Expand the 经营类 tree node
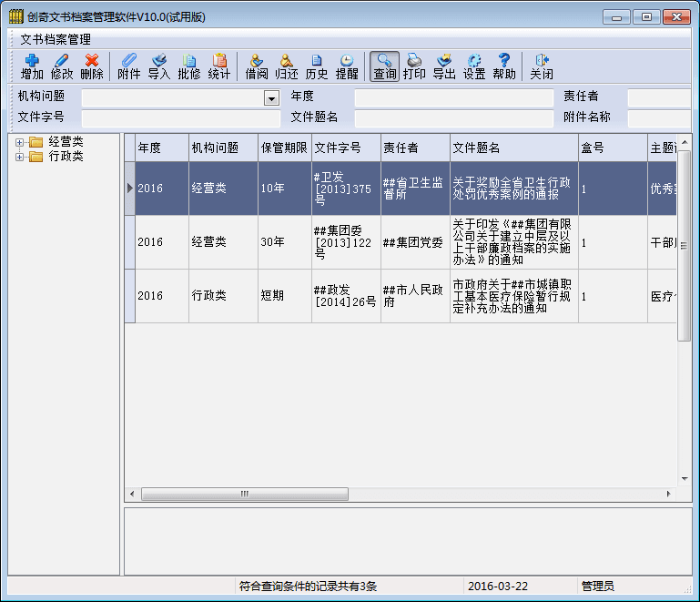The image size is (700, 602). [20, 142]
